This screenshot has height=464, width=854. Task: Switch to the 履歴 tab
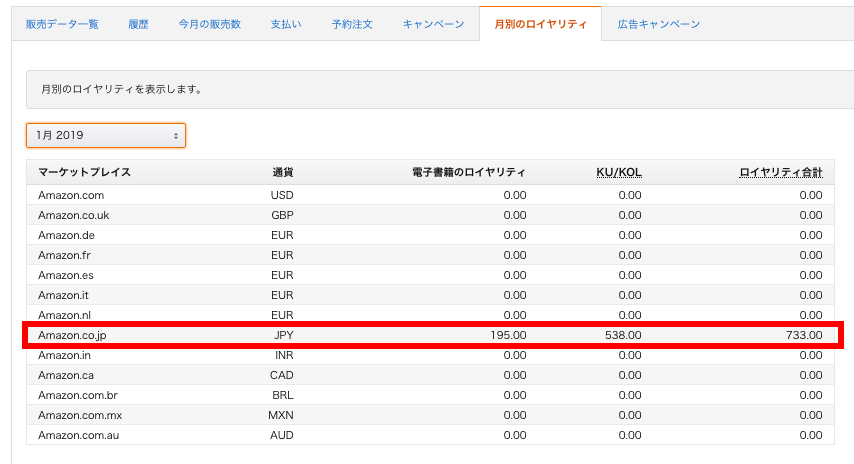click(x=138, y=25)
